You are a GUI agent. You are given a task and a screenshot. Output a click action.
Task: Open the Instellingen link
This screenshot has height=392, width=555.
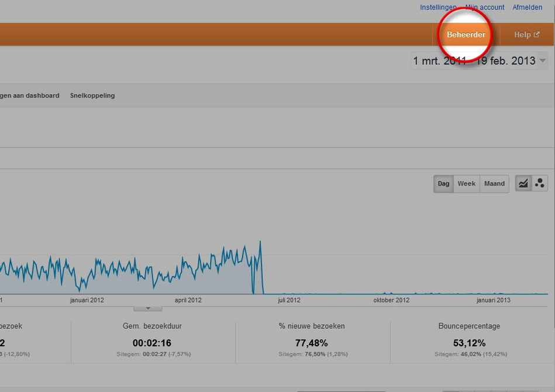[x=438, y=8]
